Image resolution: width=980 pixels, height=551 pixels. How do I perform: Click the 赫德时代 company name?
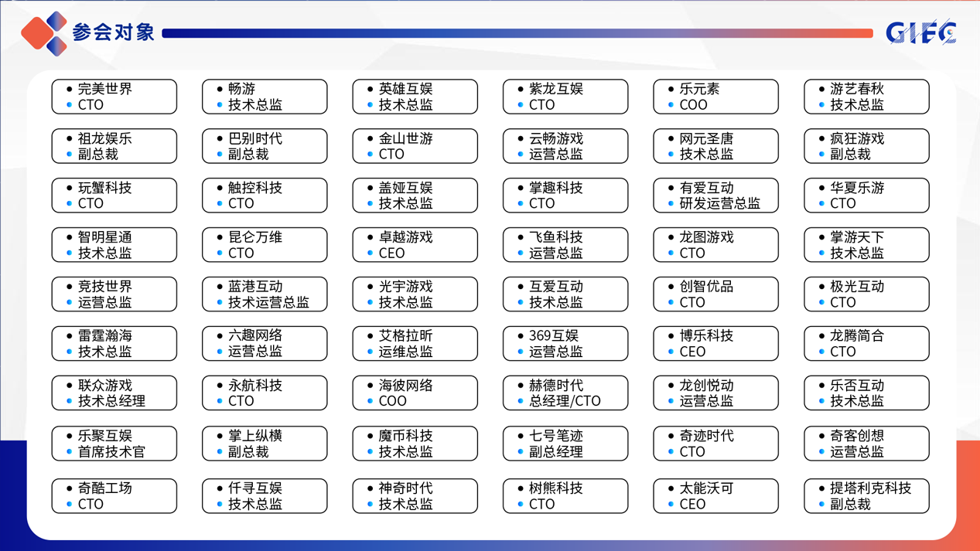click(x=556, y=386)
